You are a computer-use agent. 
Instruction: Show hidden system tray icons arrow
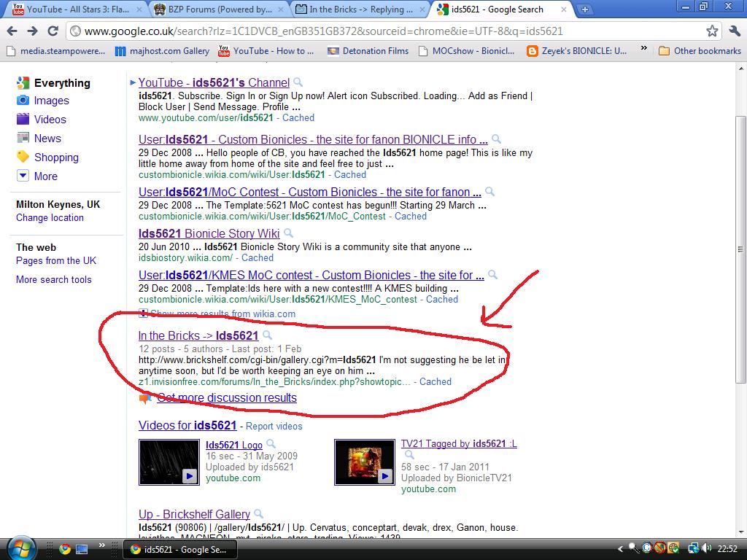pyautogui.click(x=620, y=549)
